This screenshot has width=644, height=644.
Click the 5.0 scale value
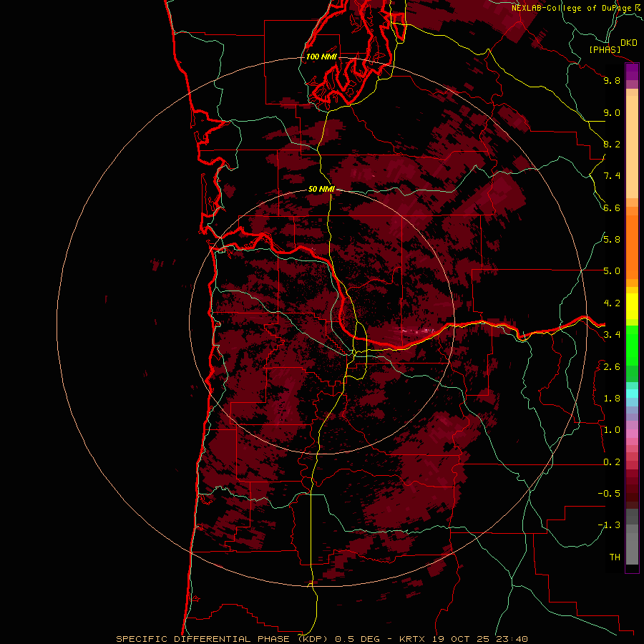pos(612,271)
